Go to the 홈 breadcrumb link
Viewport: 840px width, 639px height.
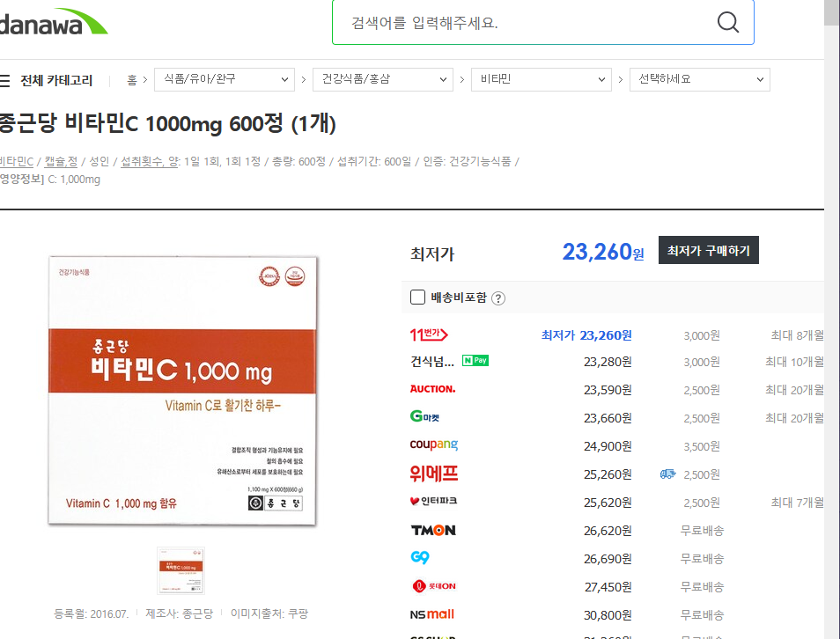click(132, 80)
